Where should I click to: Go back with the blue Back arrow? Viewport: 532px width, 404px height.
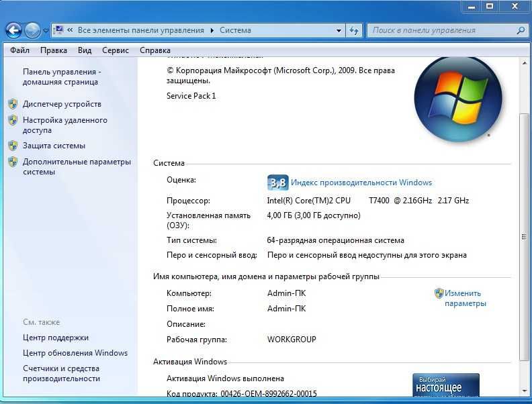(x=13, y=30)
